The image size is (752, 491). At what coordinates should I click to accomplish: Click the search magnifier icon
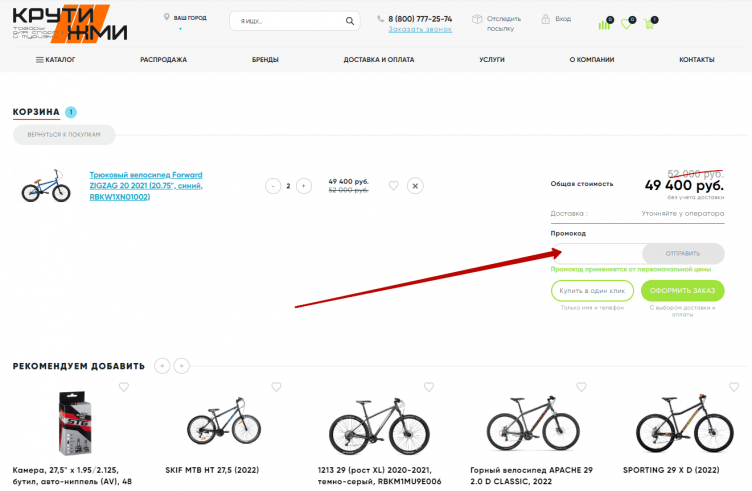(x=349, y=21)
